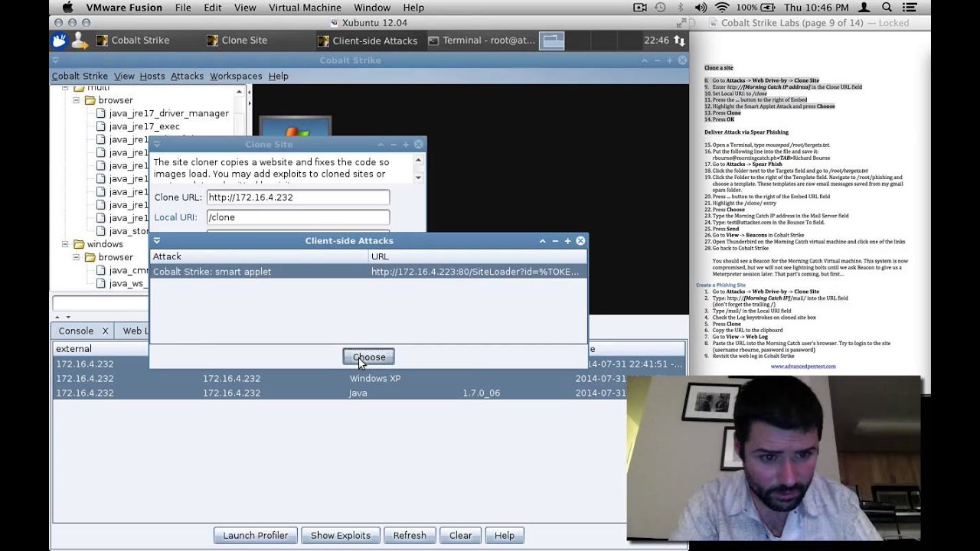Viewport: 980px width, 551px height.
Task: Click the screen recording camera icon
Action: coord(640,8)
